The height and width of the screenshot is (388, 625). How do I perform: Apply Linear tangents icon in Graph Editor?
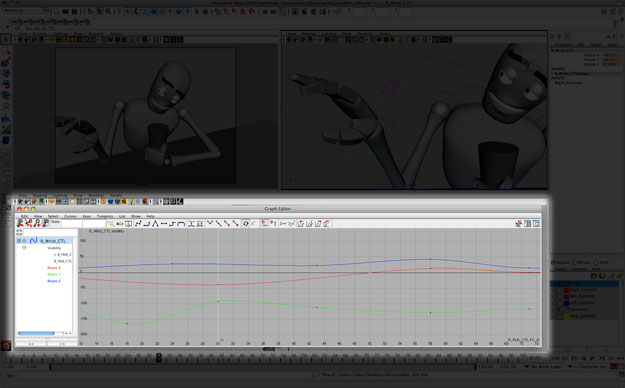(155, 224)
